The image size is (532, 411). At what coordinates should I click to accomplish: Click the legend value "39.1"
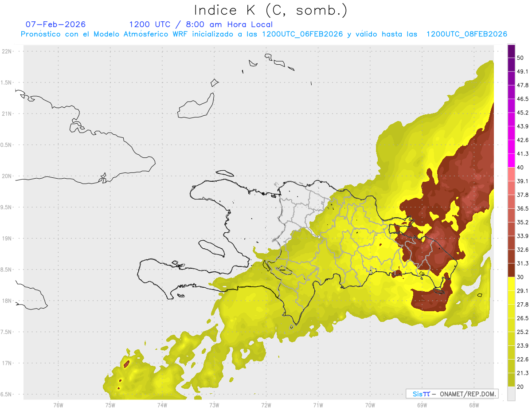click(523, 181)
